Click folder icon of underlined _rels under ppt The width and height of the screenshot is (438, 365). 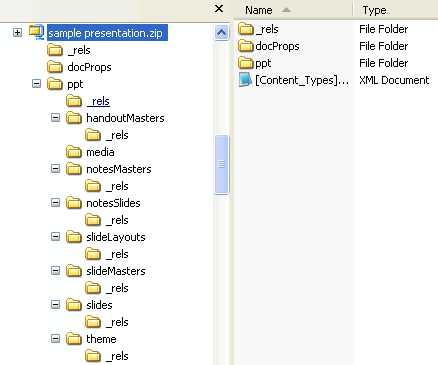74,101
